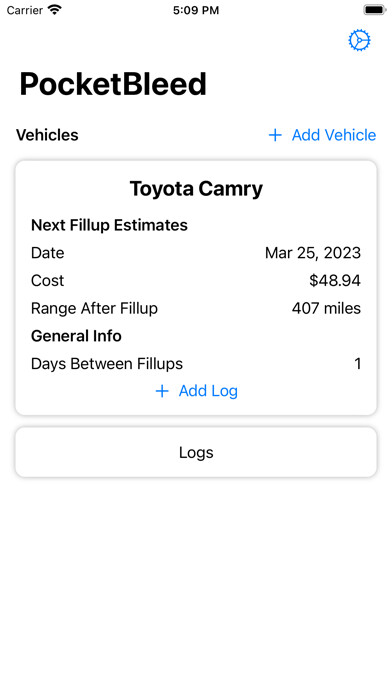Select the Range After Fillup label

coord(94,308)
